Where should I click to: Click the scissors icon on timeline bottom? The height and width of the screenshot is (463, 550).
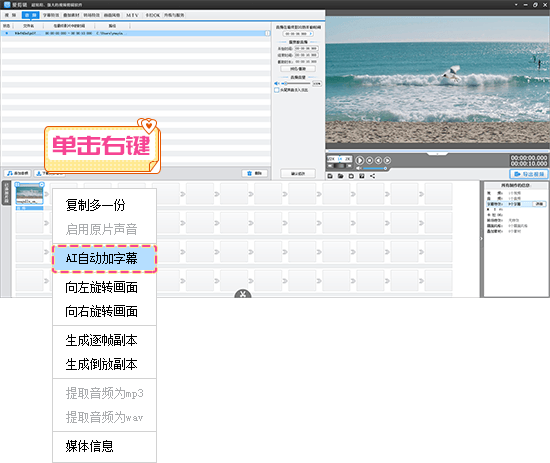[243, 294]
